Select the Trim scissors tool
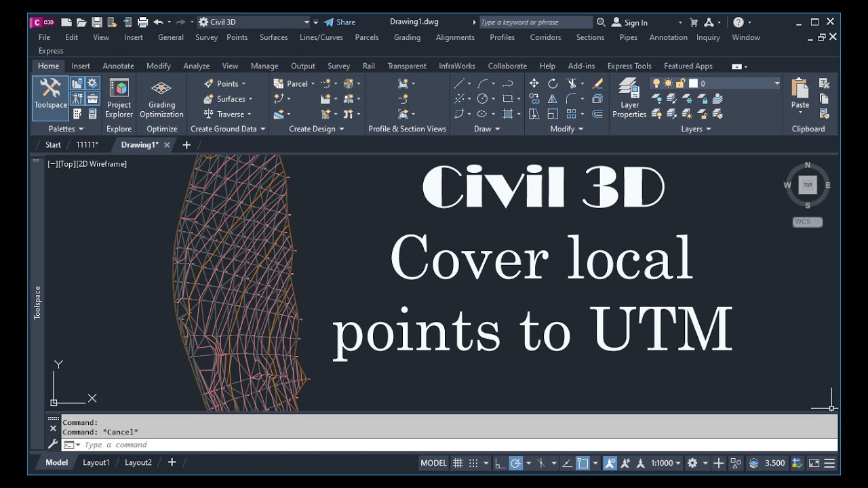This screenshot has width=868, height=488. [572, 83]
